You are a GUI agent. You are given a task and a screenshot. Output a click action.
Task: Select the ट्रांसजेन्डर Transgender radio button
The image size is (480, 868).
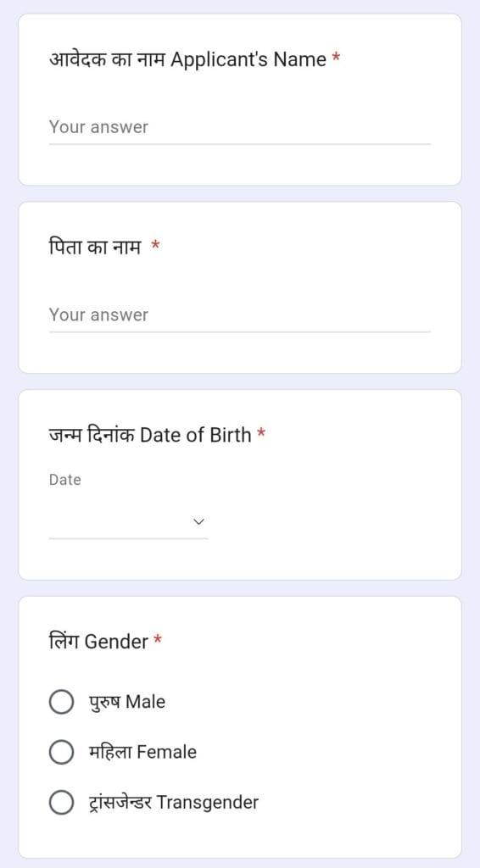[61, 803]
